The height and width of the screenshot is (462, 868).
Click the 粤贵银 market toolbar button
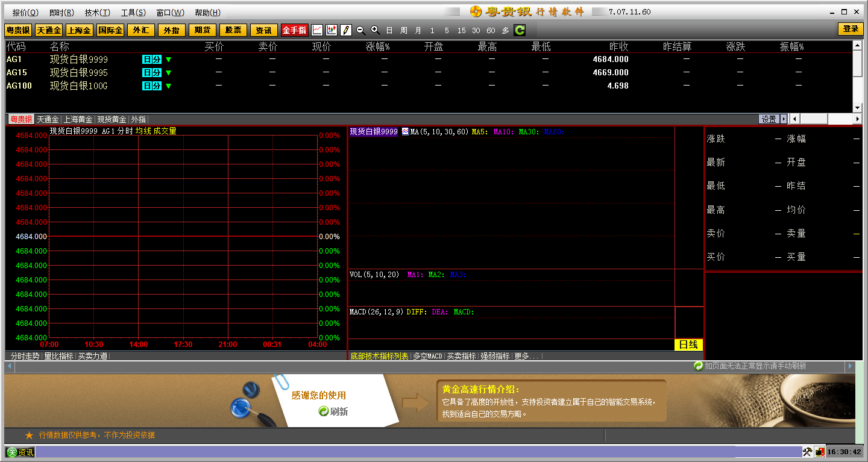18,30
